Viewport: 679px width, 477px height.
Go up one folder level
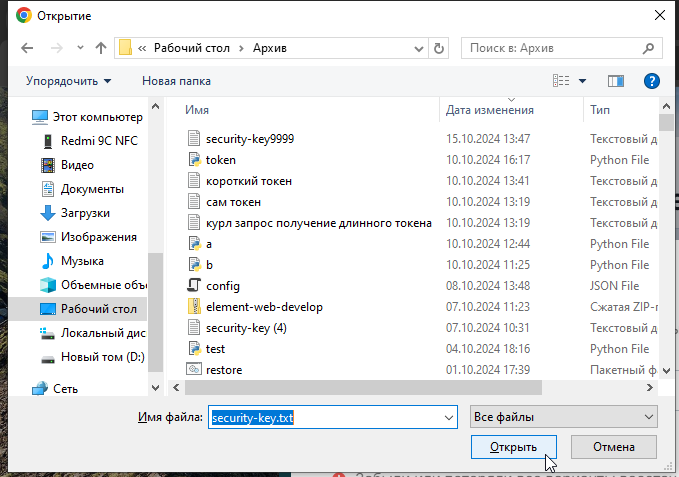(x=101, y=48)
